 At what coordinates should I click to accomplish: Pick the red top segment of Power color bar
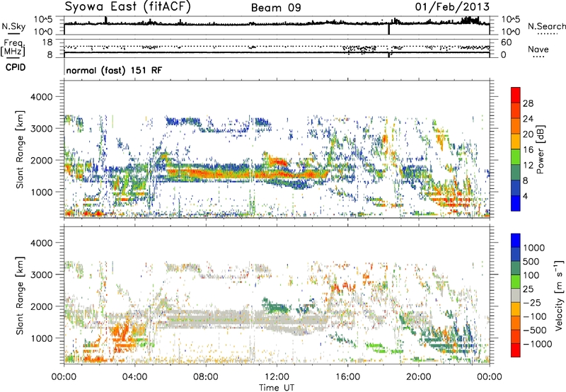pyautogui.click(x=516, y=95)
